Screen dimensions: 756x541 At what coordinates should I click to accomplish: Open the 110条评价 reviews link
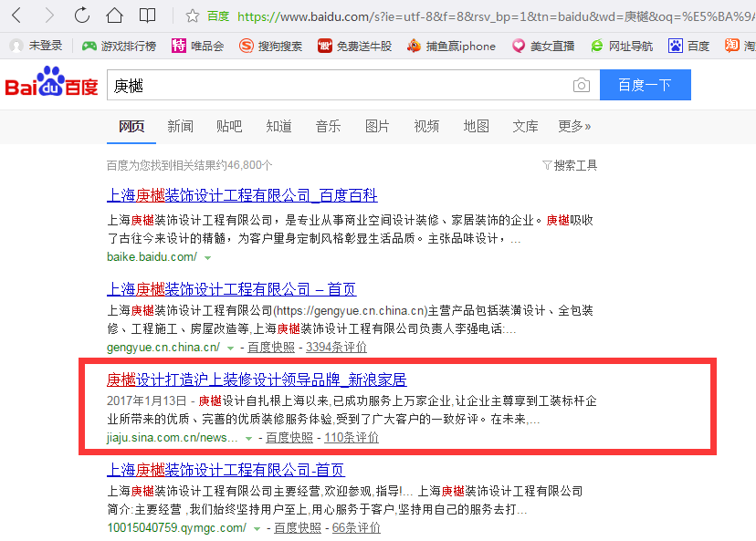click(x=352, y=437)
